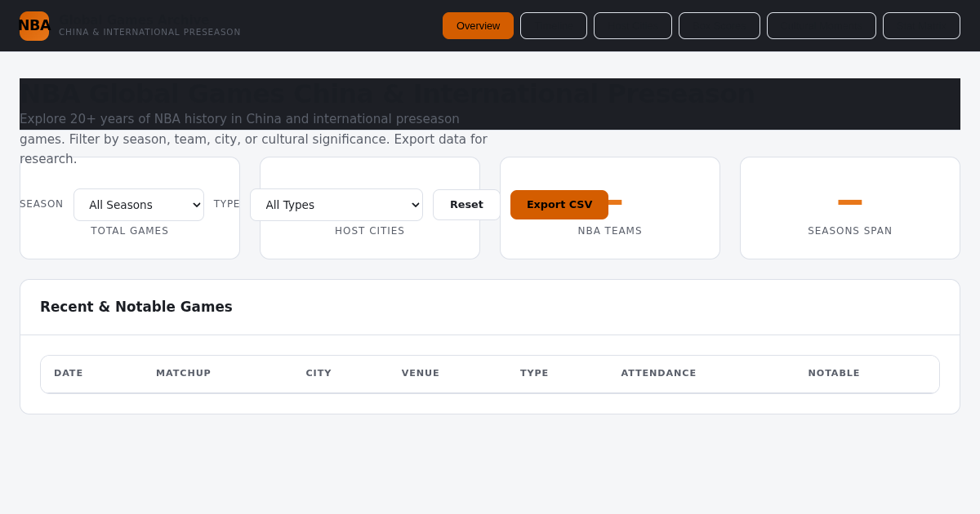Click the 'Explore 20+ years of NBA history' description
980x514 pixels.
(x=253, y=139)
